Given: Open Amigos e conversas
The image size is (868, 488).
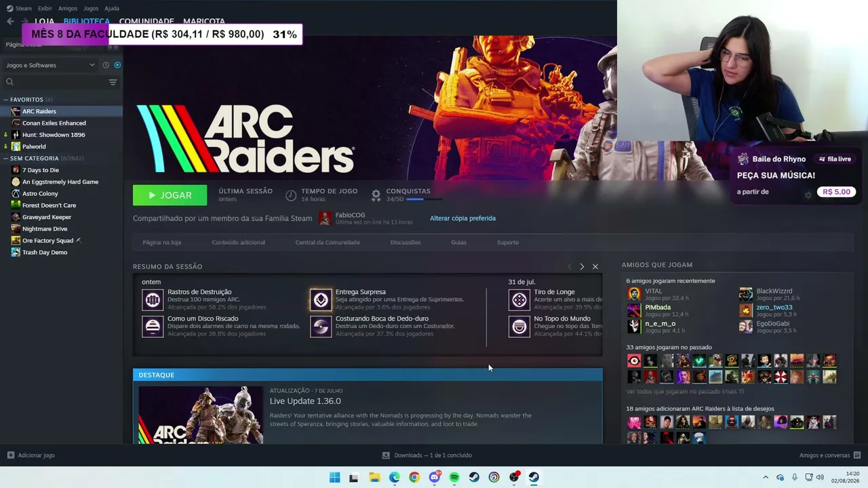Looking at the screenshot, I should tap(830, 455).
